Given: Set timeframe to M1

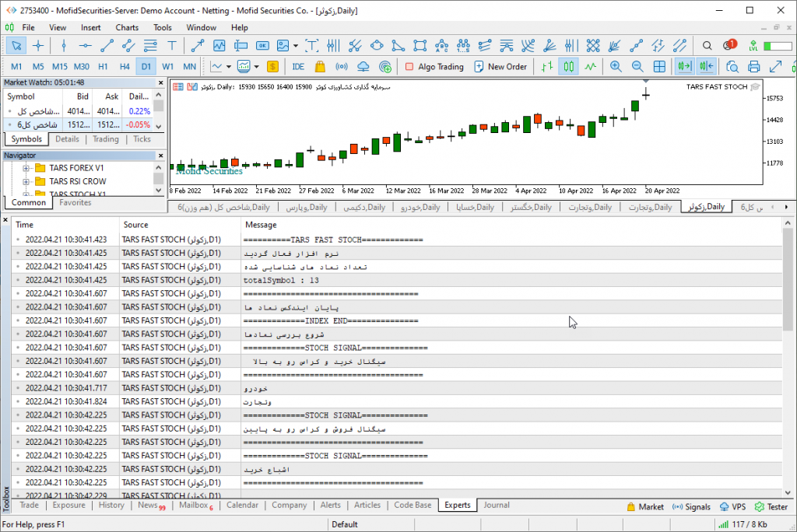Looking at the screenshot, I should coord(16,67).
